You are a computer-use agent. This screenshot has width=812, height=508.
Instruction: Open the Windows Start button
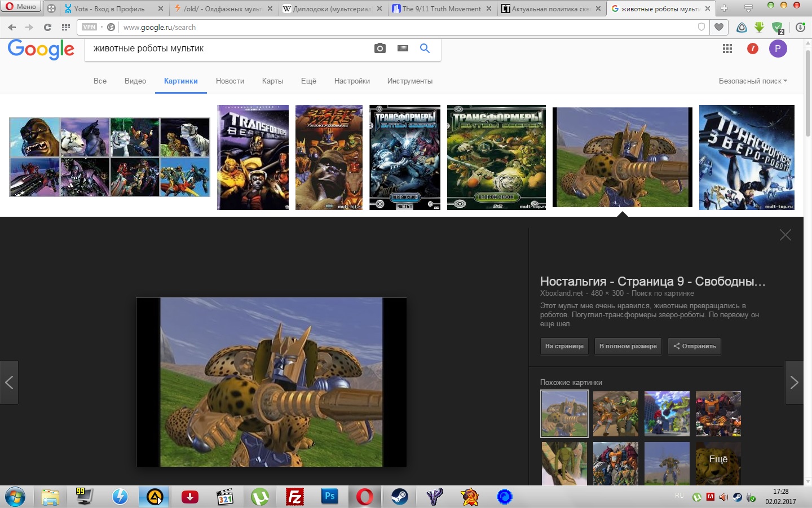(x=15, y=497)
